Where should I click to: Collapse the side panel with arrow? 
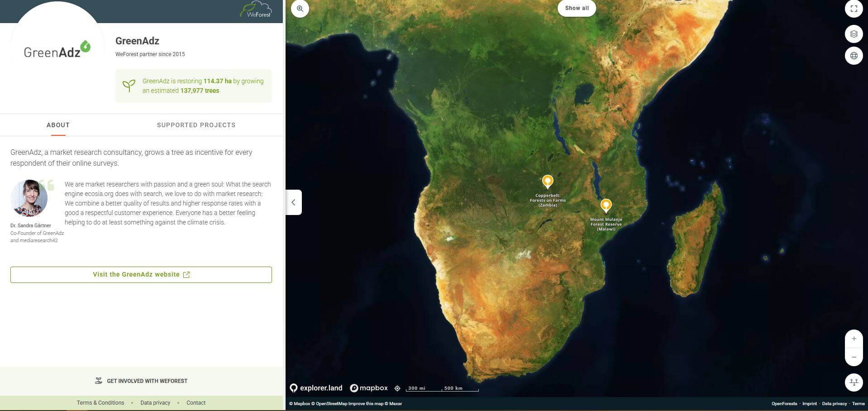coord(293,202)
